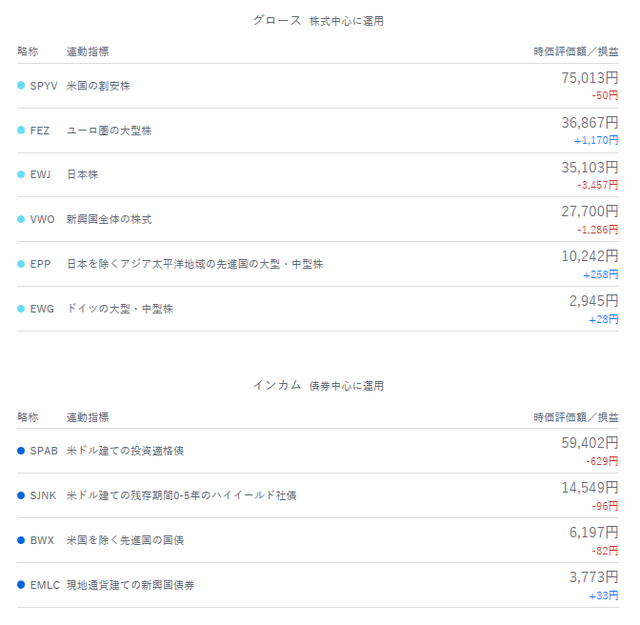The height and width of the screenshot is (625, 640).
Task: Click the light-blue dot beside EPP
Action: (21, 264)
